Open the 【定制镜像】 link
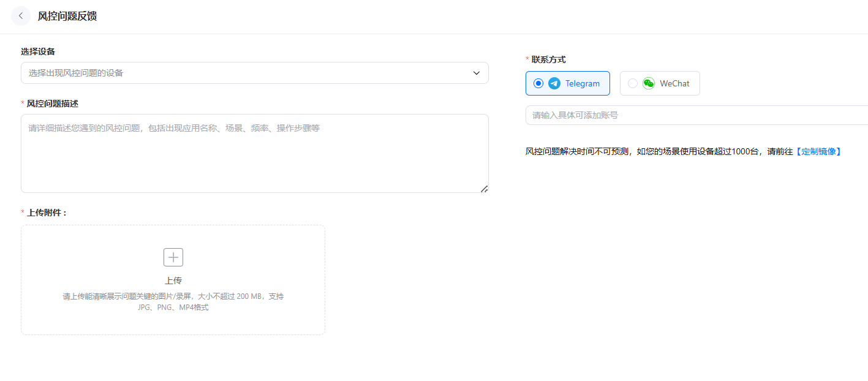 (818, 151)
